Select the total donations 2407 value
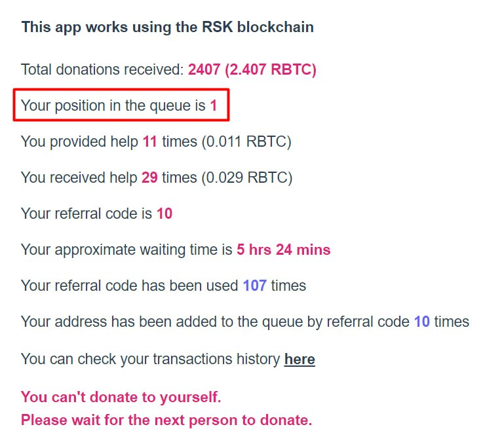483x448 pixels. (204, 69)
